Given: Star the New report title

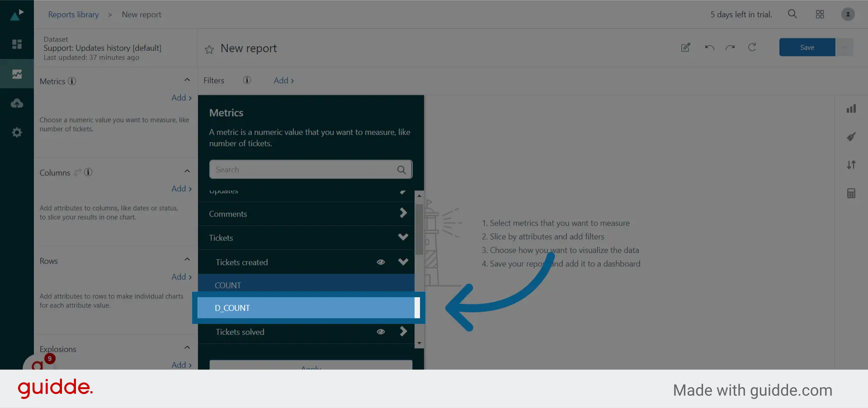Looking at the screenshot, I should [209, 50].
